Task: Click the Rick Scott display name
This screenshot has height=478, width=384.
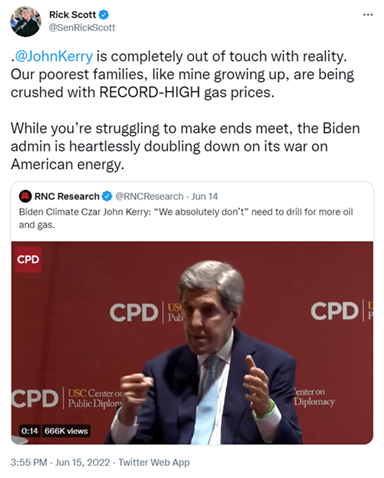Action: (x=72, y=15)
